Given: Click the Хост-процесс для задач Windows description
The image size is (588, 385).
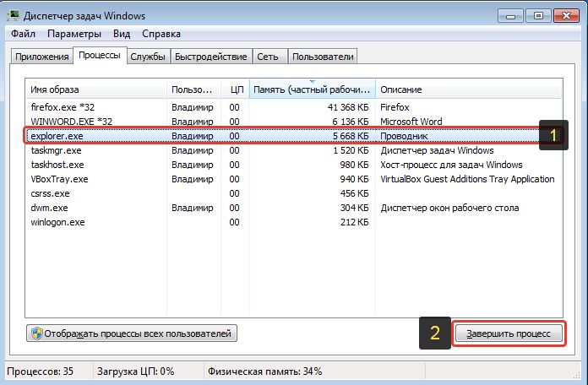Looking at the screenshot, I should 451,165.
